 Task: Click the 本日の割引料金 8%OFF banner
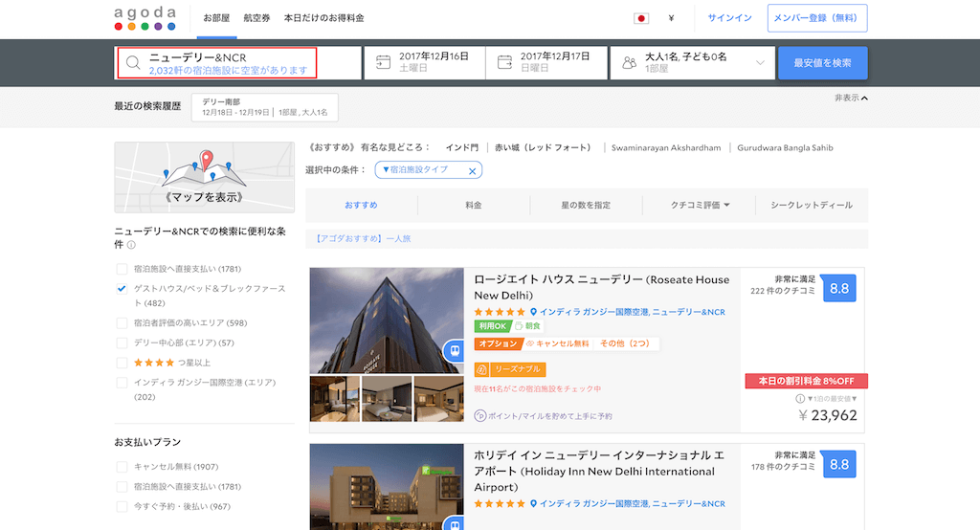[x=806, y=382]
